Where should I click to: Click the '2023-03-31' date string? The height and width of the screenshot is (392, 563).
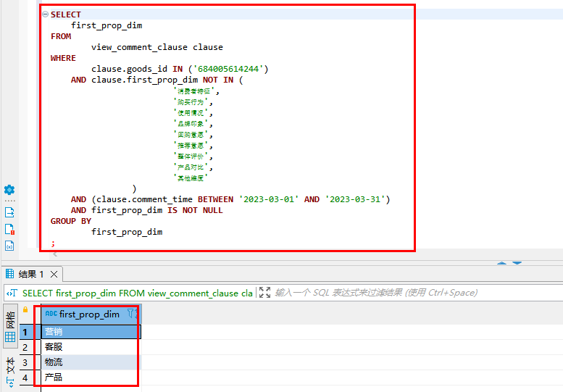click(355, 199)
